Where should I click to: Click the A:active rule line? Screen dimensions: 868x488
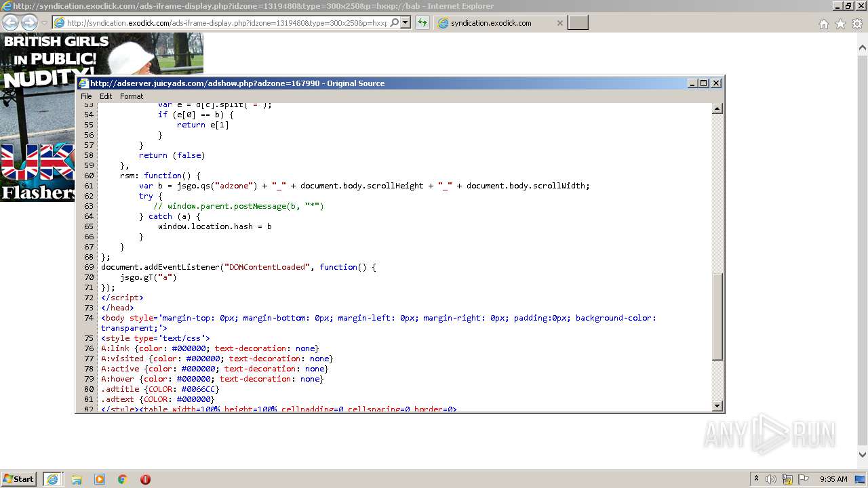[215, 369]
